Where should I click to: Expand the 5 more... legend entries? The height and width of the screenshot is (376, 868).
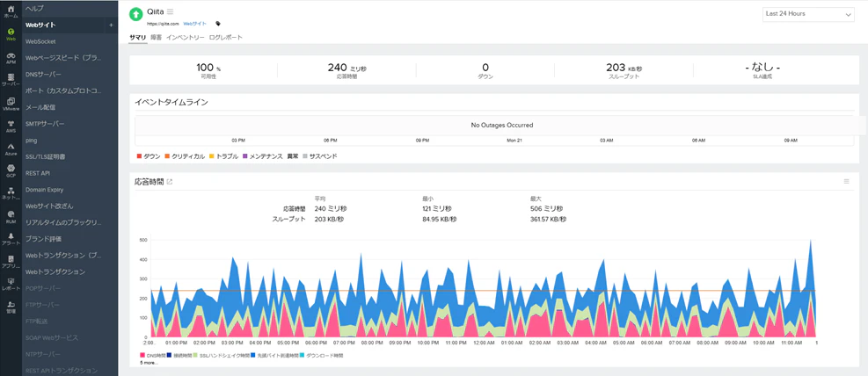(149, 363)
